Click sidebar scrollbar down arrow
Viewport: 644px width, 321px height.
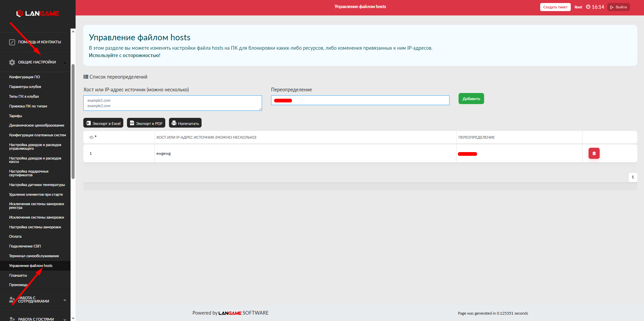pos(73,318)
